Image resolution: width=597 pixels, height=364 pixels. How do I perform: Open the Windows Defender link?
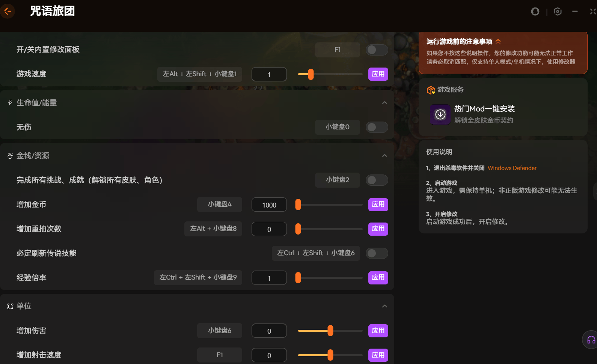pyautogui.click(x=512, y=168)
